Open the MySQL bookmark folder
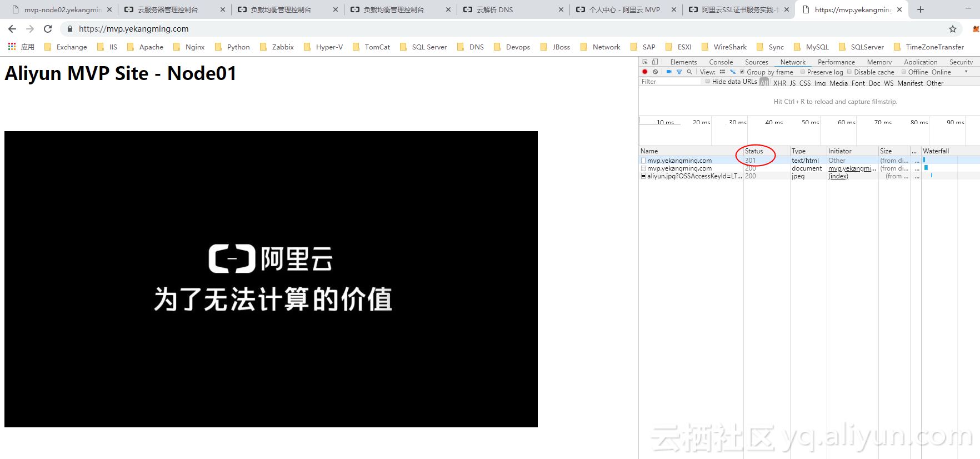This screenshot has width=980, height=459. [x=811, y=47]
